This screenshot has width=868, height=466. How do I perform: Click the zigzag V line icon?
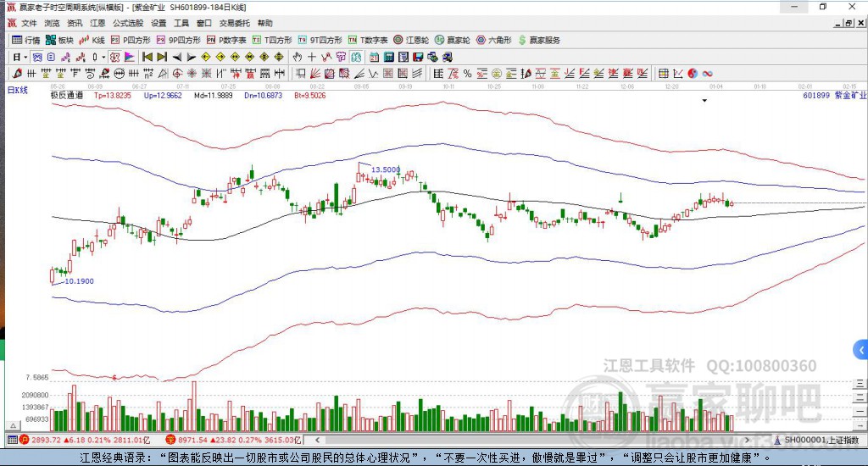374,73
